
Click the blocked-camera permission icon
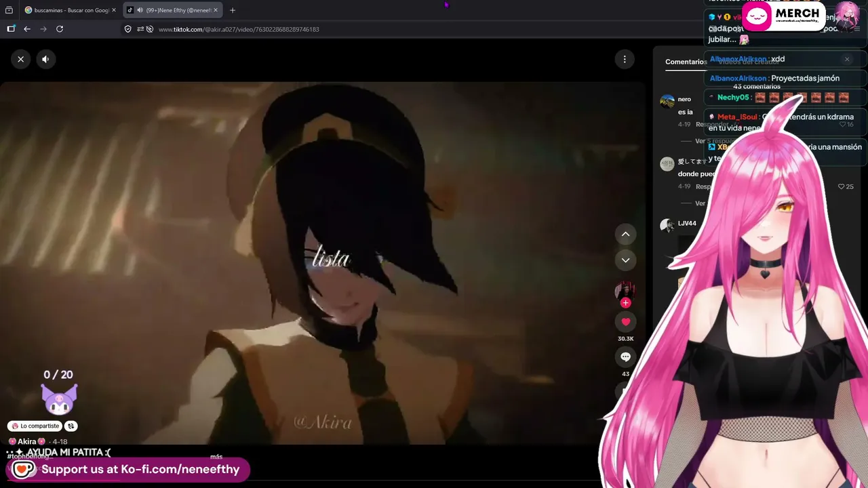click(150, 29)
